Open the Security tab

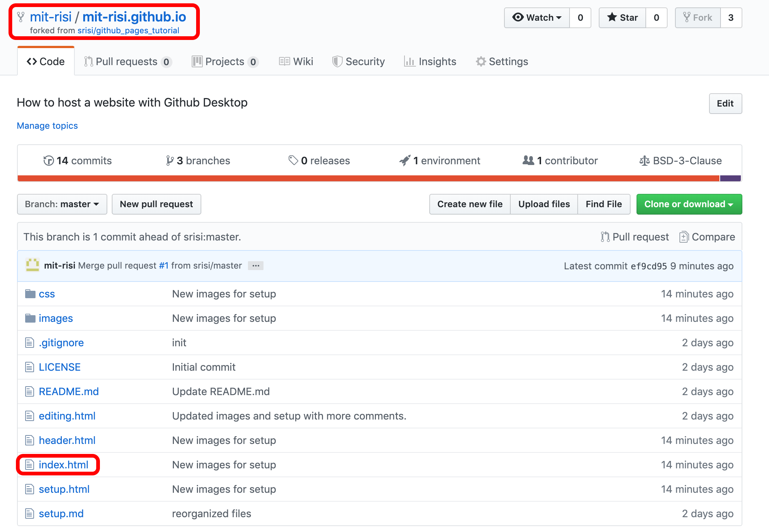[359, 61]
